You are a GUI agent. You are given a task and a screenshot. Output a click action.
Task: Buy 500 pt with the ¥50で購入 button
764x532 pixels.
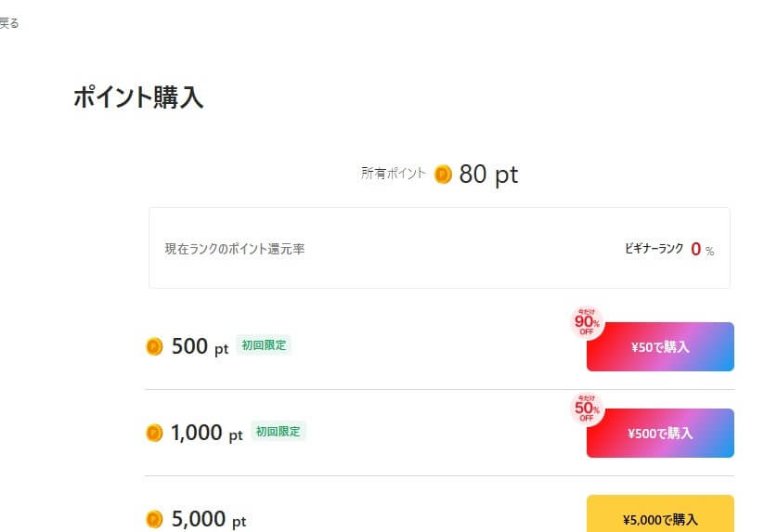tap(660, 347)
